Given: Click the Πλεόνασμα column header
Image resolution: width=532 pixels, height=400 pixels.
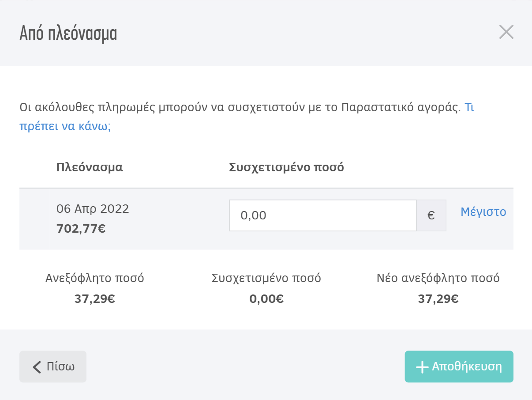Looking at the screenshot, I should pyautogui.click(x=90, y=167).
